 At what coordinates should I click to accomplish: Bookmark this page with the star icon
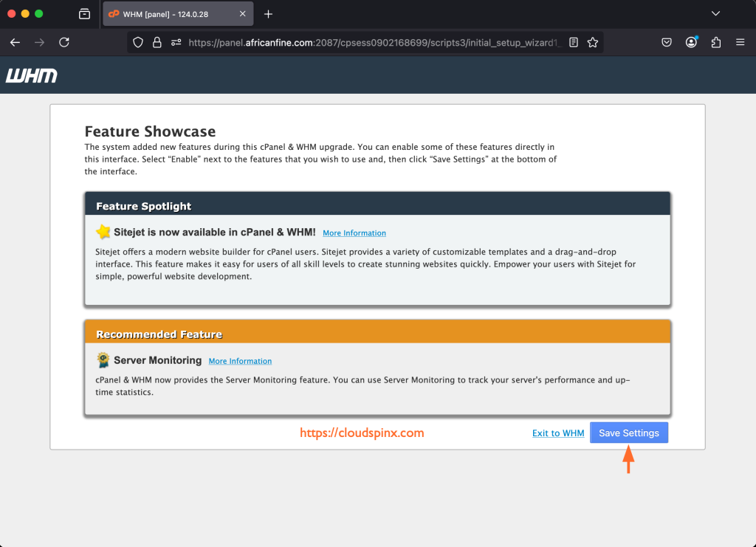click(x=592, y=43)
